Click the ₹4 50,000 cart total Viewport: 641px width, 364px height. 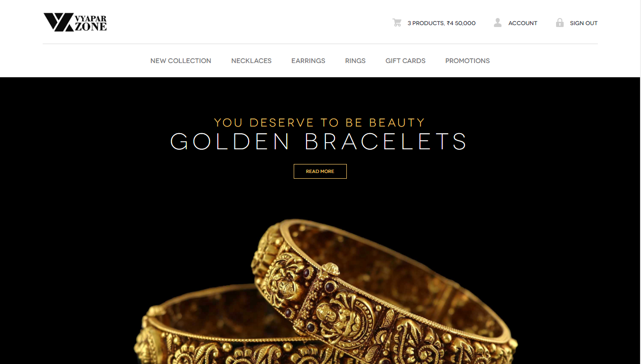click(461, 23)
